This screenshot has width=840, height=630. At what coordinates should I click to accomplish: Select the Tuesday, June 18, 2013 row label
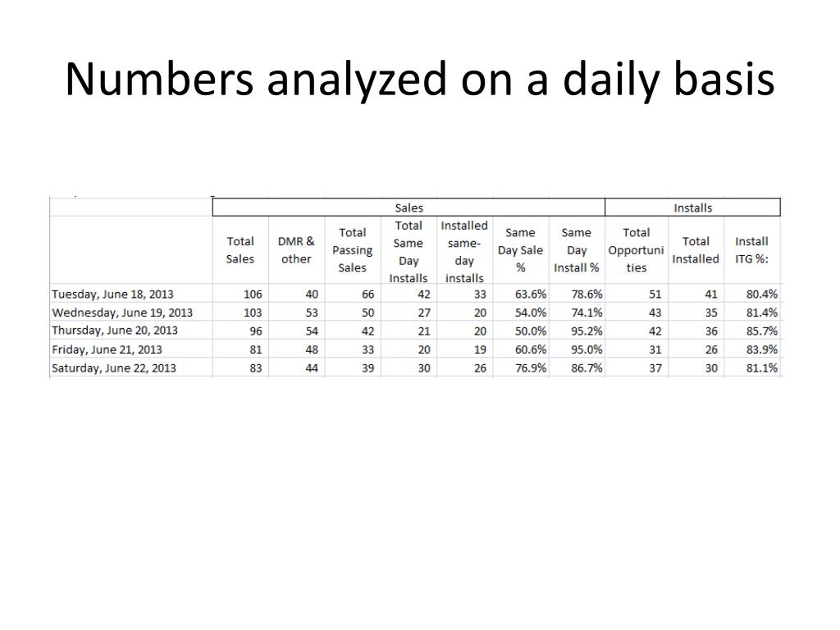pyautogui.click(x=112, y=294)
